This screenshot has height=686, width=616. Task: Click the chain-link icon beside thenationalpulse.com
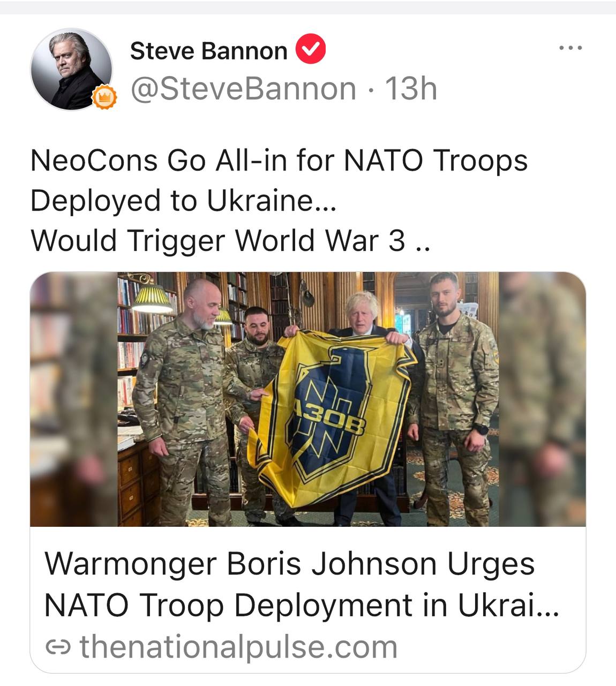pos(58,648)
